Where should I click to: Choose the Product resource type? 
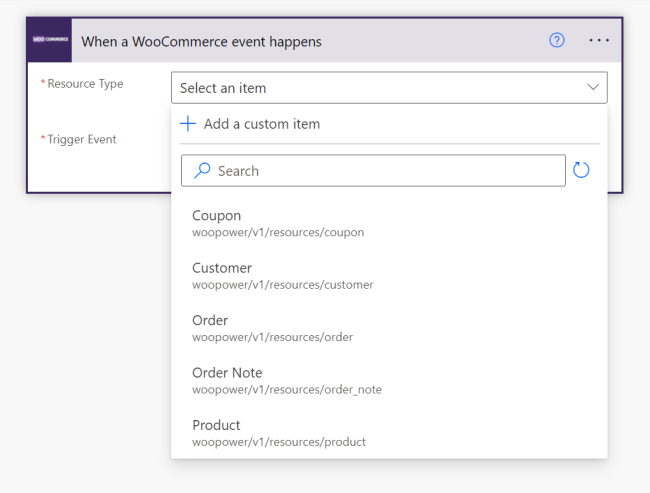pyautogui.click(x=216, y=425)
